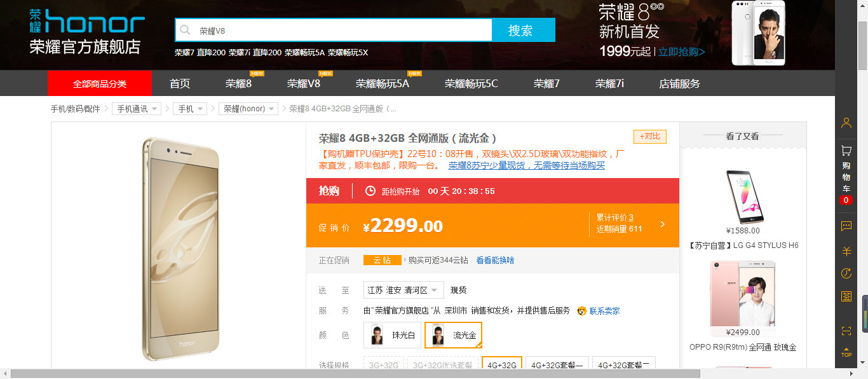
Task: Open 【苏宁自营】LG G4 STYLUS H6 title link
Action: [743, 245]
